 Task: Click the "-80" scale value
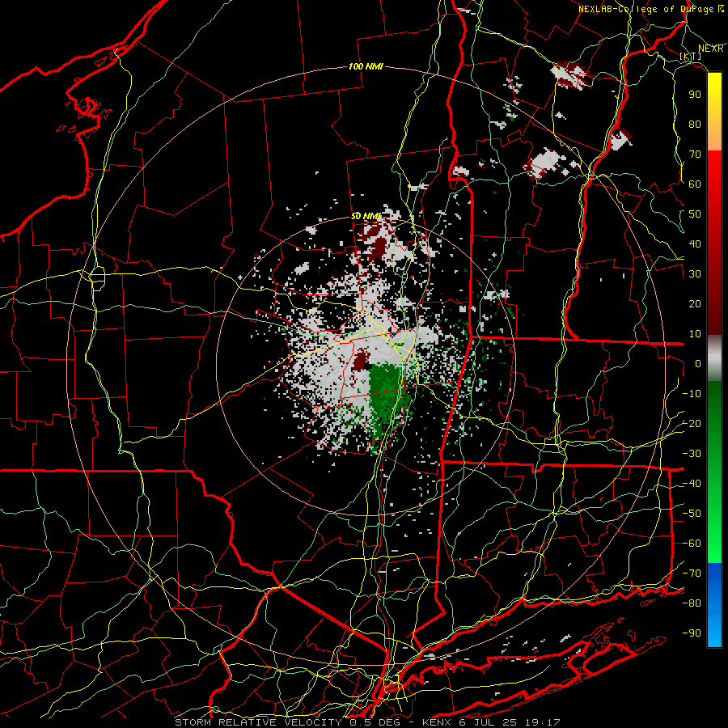click(692, 603)
